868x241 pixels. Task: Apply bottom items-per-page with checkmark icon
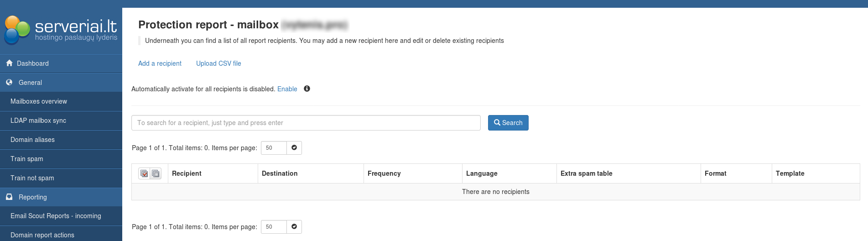pos(294,227)
